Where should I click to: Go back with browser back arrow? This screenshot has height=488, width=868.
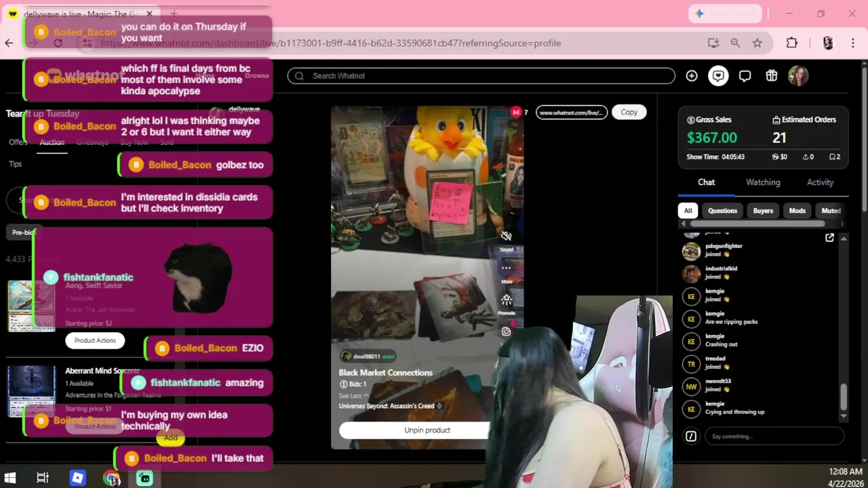coord(9,43)
